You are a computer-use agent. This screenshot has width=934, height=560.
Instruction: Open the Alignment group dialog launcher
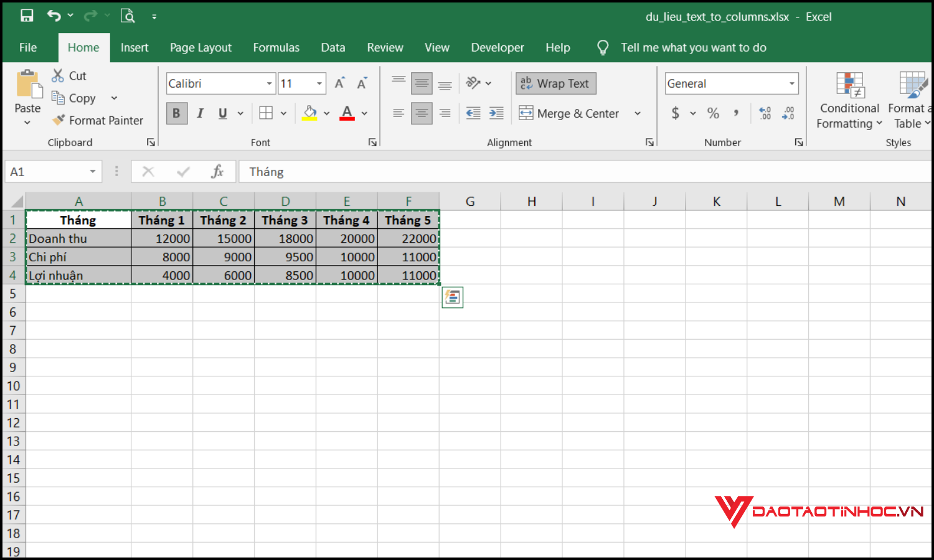(649, 142)
